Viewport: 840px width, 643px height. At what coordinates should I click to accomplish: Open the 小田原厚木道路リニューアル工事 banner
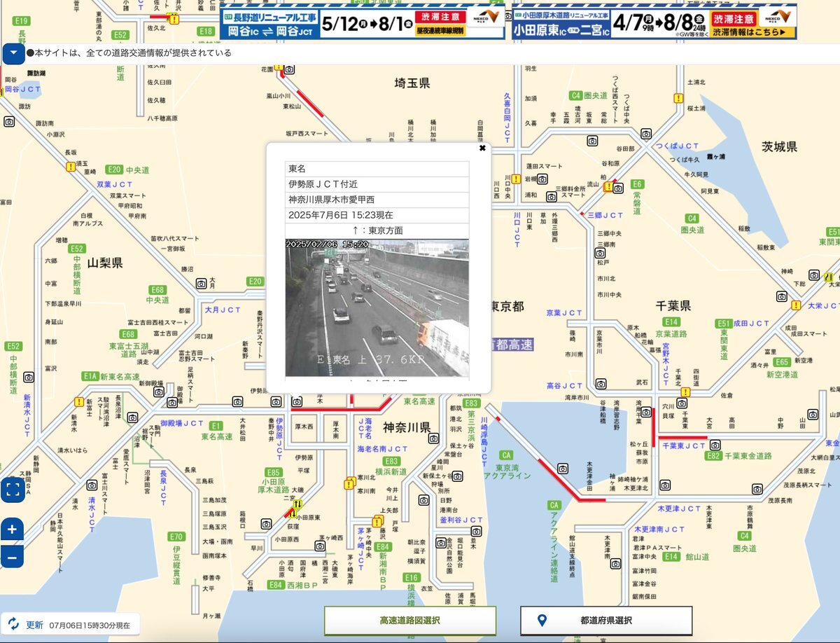click(x=655, y=23)
